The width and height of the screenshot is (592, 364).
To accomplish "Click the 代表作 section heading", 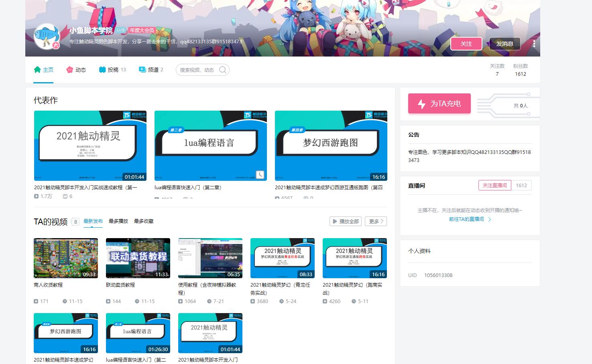I will [46, 100].
